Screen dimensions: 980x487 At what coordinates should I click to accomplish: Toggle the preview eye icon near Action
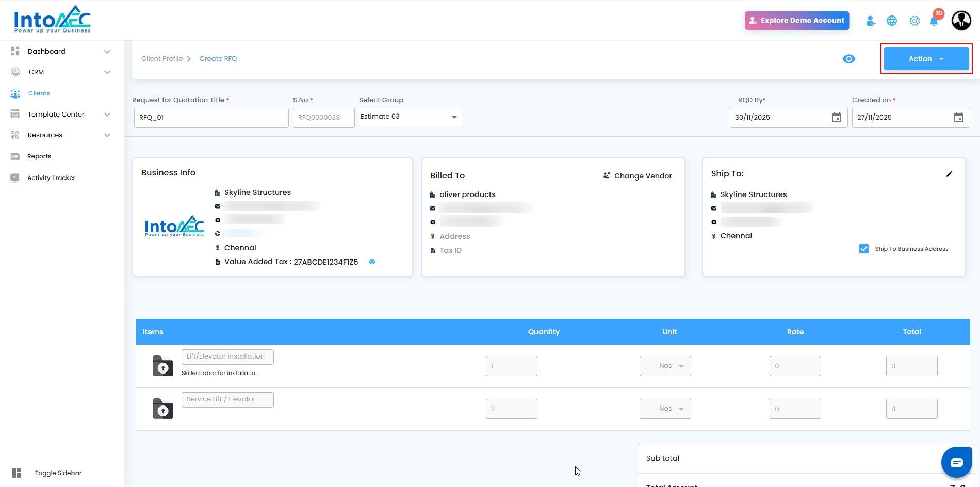tap(848, 59)
